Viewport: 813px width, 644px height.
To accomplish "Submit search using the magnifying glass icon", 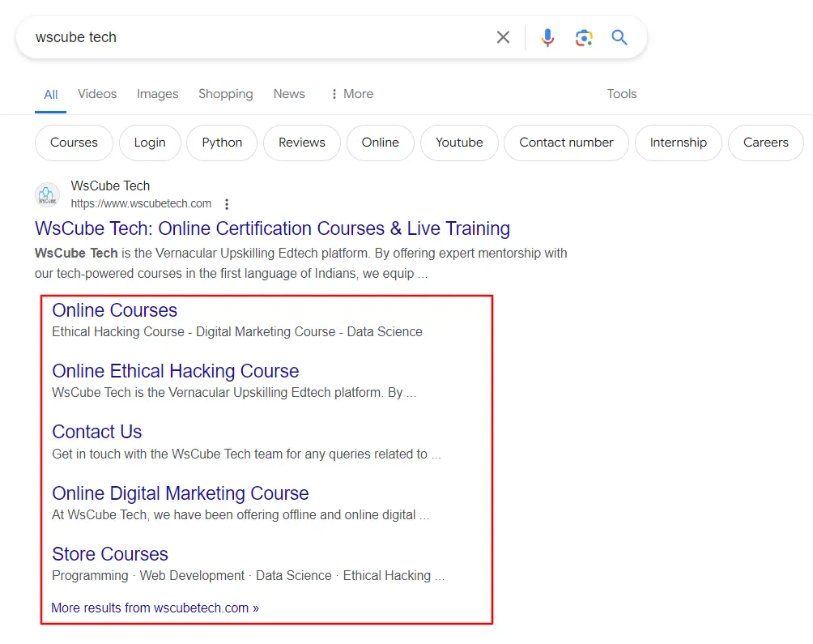I will tap(619, 37).
